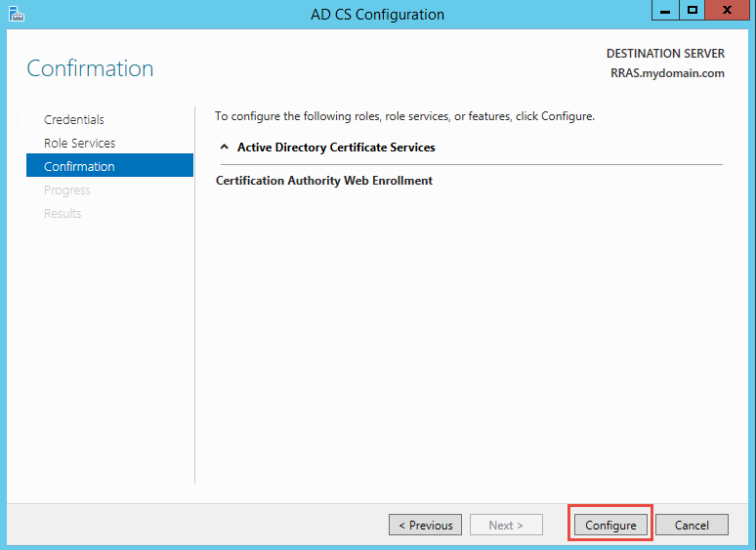Click the 'Active Directory Certificate Services' heading
756x550 pixels.
click(336, 147)
